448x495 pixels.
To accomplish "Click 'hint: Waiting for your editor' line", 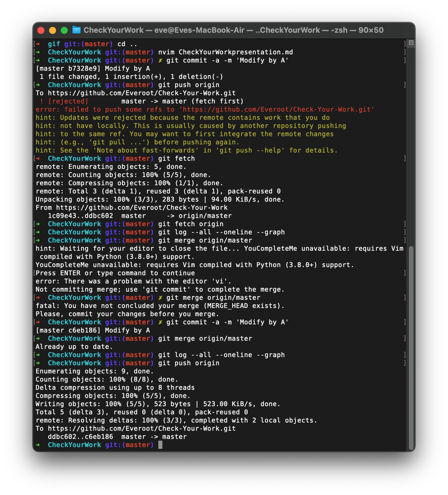I will [219, 252].
